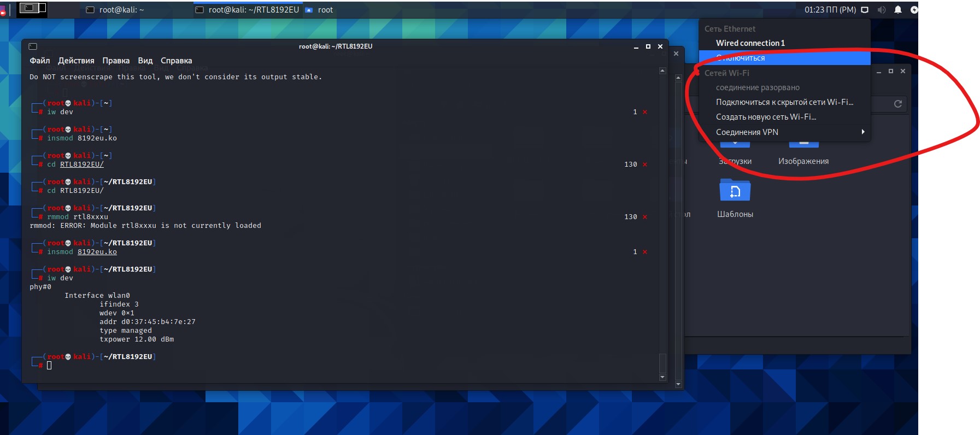This screenshot has width=980, height=435.
Task: Open the notifications bell icon
Action: (898, 10)
